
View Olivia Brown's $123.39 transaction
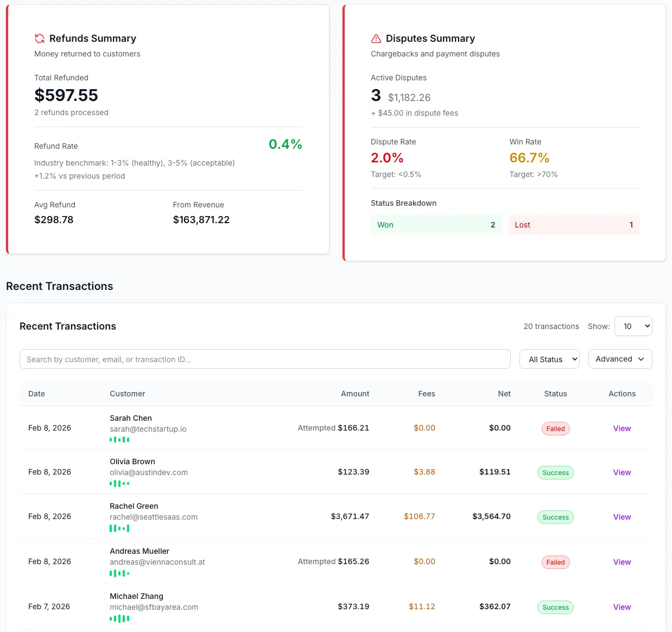coord(622,472)
